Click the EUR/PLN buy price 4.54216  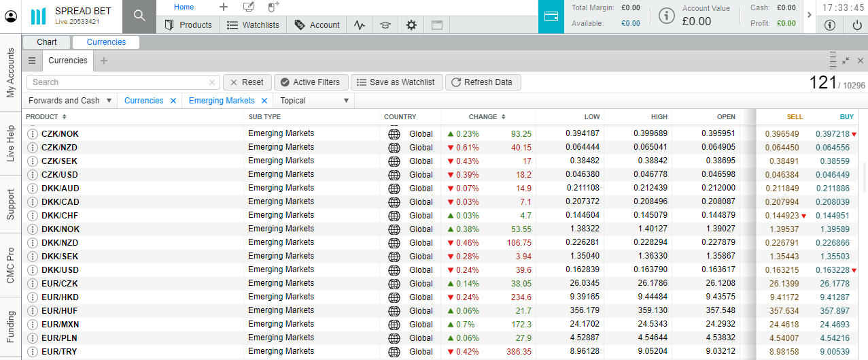[835, 338]
